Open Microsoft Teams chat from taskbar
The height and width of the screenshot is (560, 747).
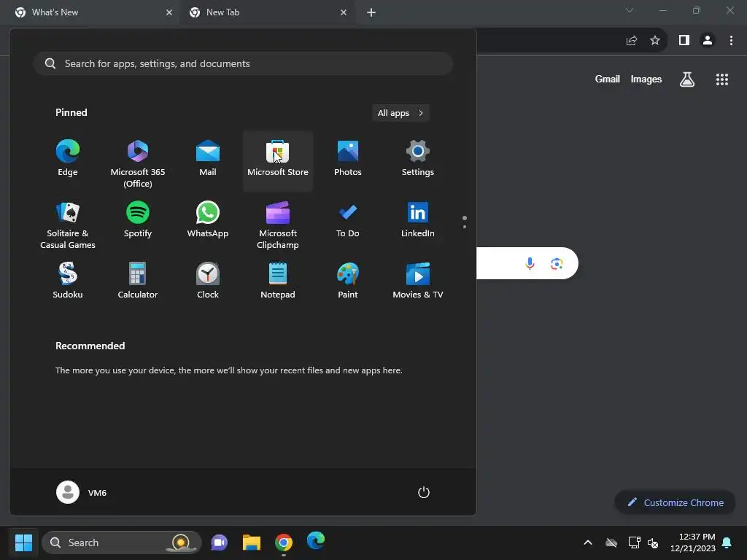point(219,542)
